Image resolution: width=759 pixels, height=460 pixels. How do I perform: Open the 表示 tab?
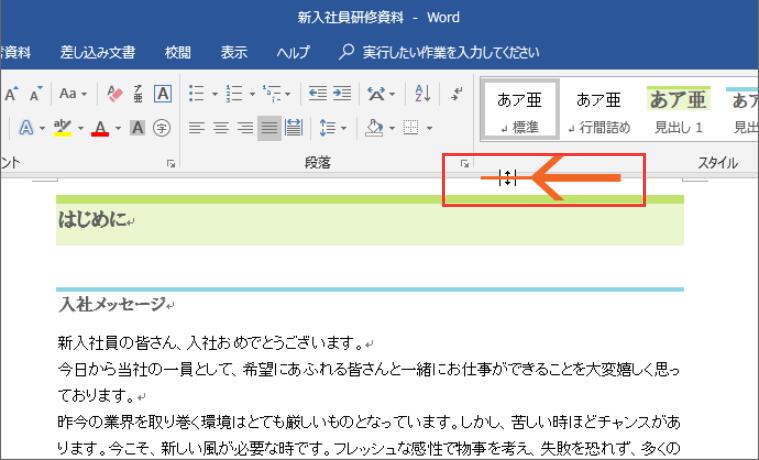[234, 52]
